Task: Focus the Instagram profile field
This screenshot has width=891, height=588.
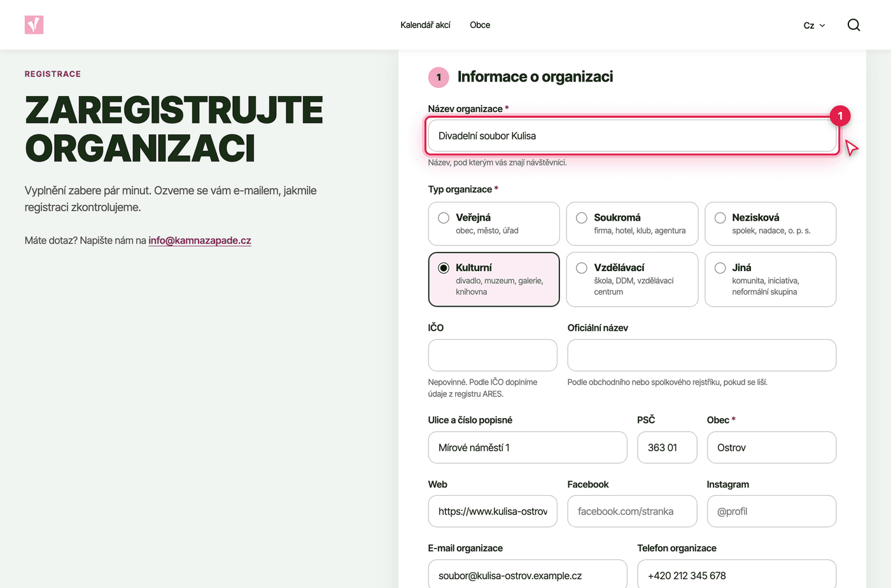Action: point(771,511)
